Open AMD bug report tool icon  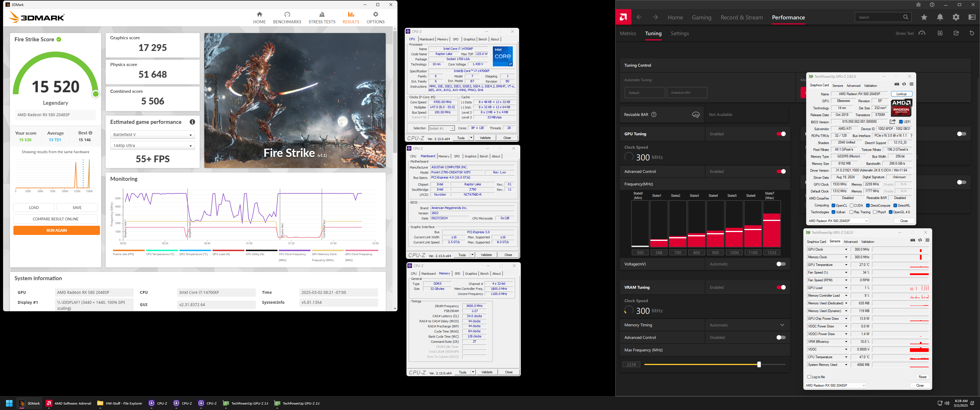click(x=918, y=5)
